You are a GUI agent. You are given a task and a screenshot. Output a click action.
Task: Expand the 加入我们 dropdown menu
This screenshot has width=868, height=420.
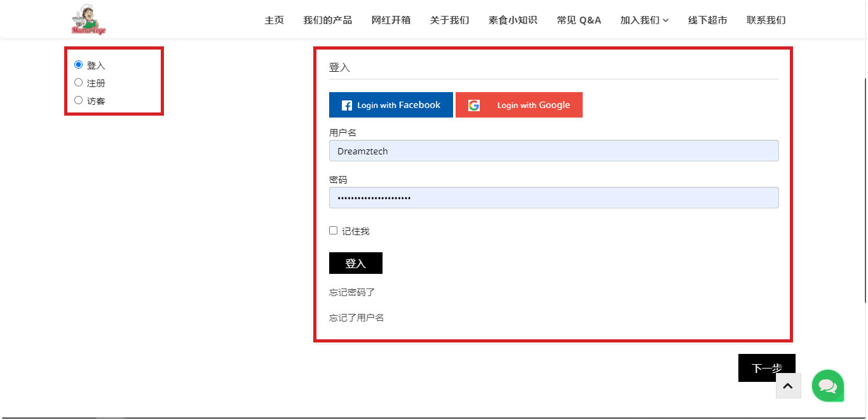[644, 20]
